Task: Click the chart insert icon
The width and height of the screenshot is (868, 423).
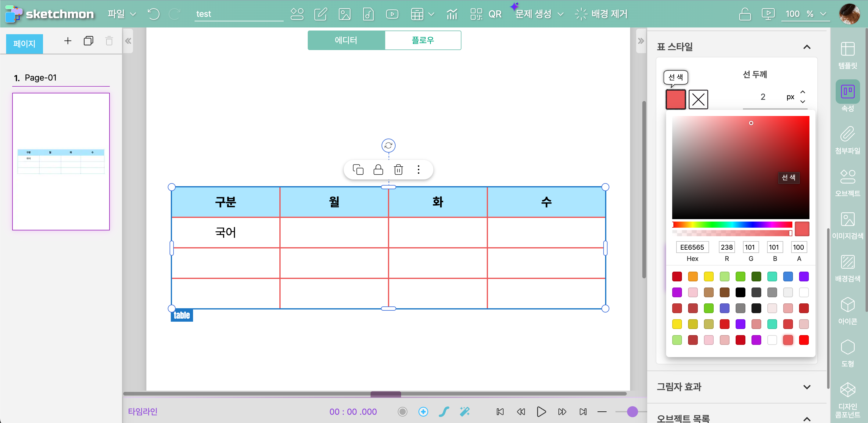Action: (451, 14)
